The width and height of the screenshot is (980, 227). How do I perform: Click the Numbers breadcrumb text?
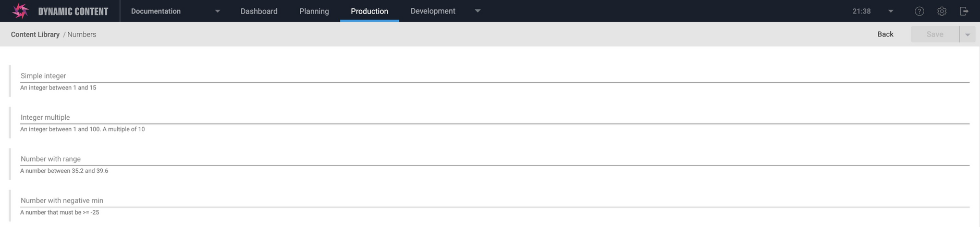(x=81, y=34)
